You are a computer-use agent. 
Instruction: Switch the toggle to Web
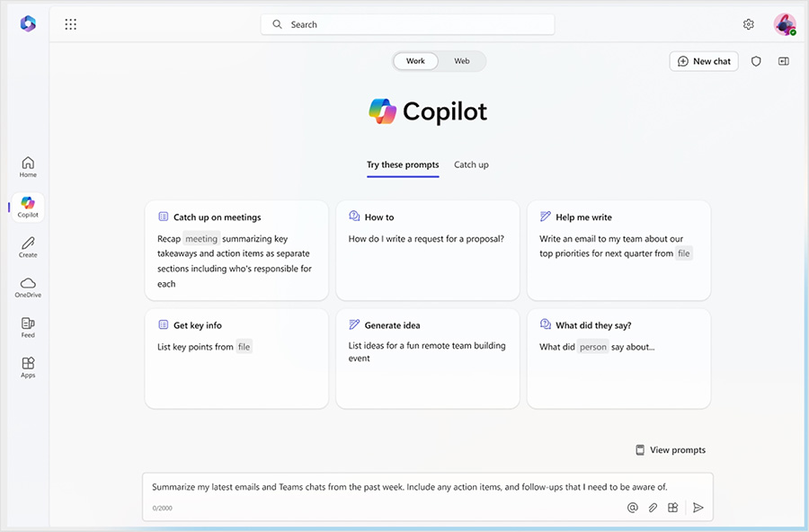pos(462,61)
